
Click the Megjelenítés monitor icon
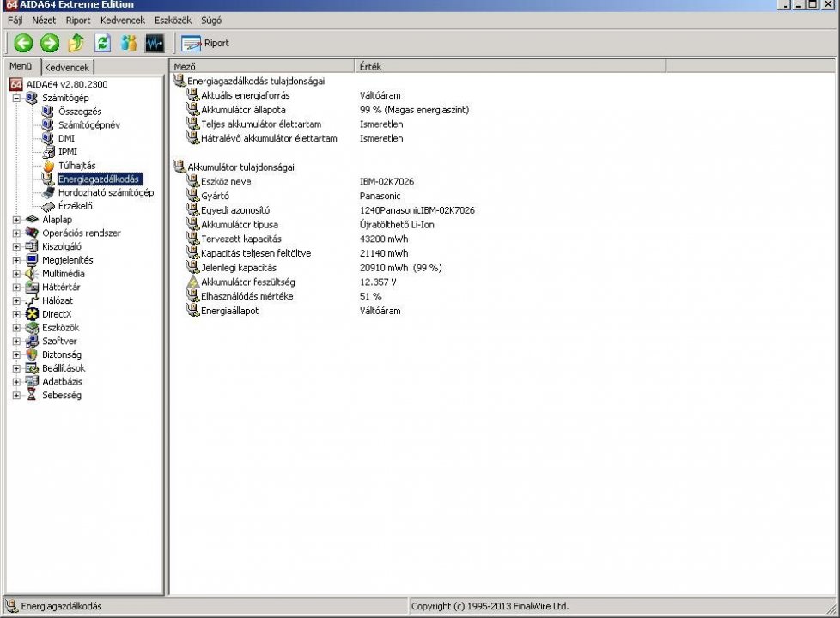point(32,260)
